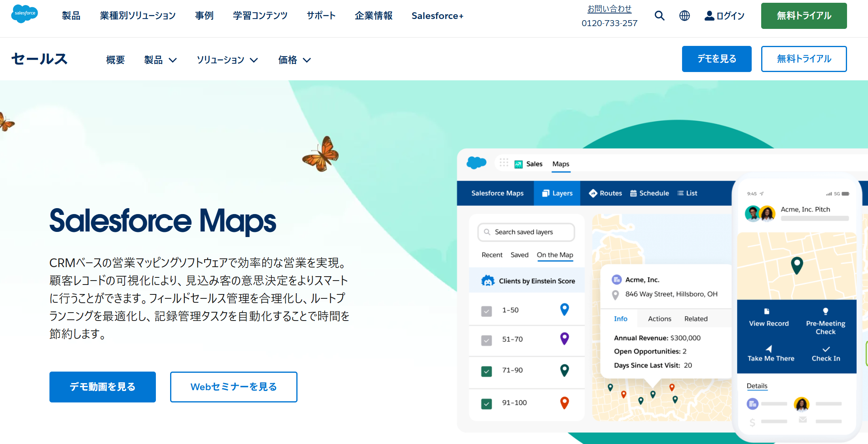Click the Webセミナーを見る button
Viewport: 868px width, 444px height.
click(x=233, y=387)
